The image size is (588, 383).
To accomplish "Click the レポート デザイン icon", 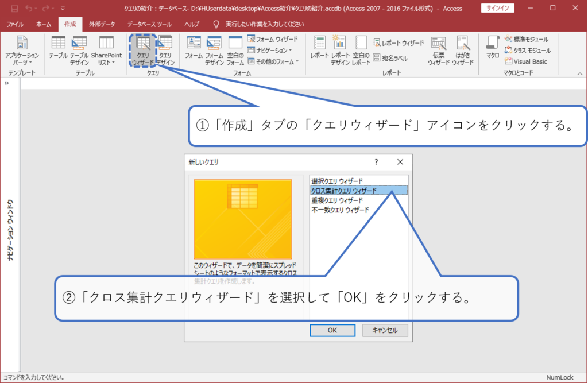I will click(340, 51).
